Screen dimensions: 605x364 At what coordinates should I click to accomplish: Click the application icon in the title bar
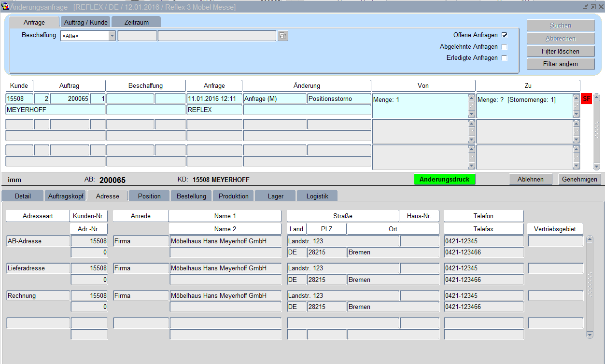6,7
